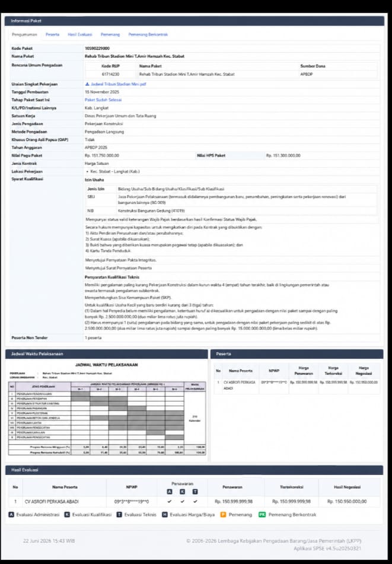Select the Pemenang Berkontrak tab
The height and width of the screenshot is (564, 392).
click(148, 34)
